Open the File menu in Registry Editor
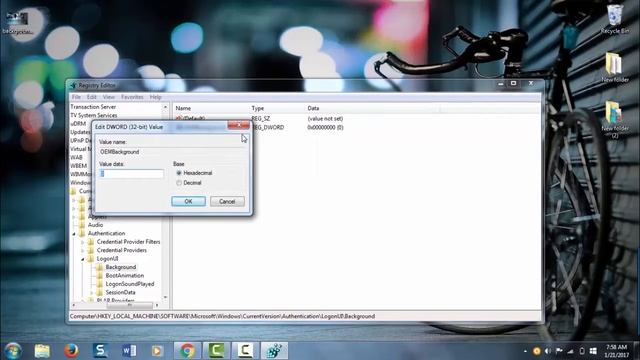Screen dimensions: 640x360 [76, 97]
